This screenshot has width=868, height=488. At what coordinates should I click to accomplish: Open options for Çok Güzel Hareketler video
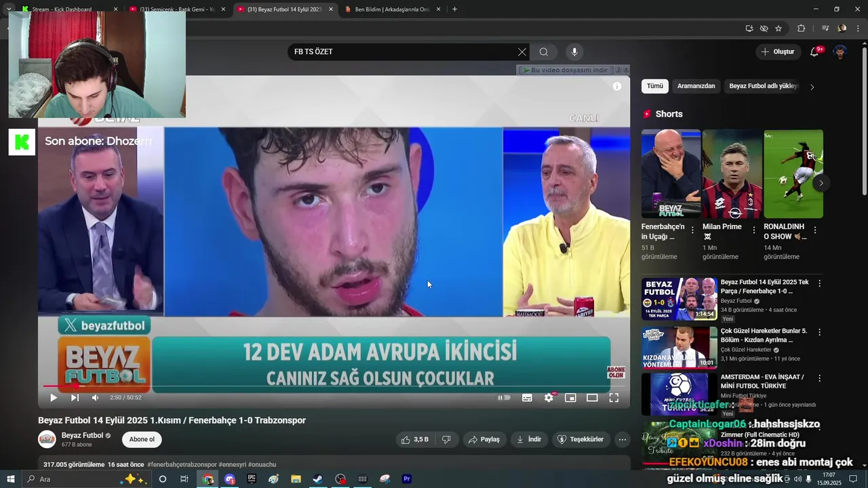tap(819, 332)
